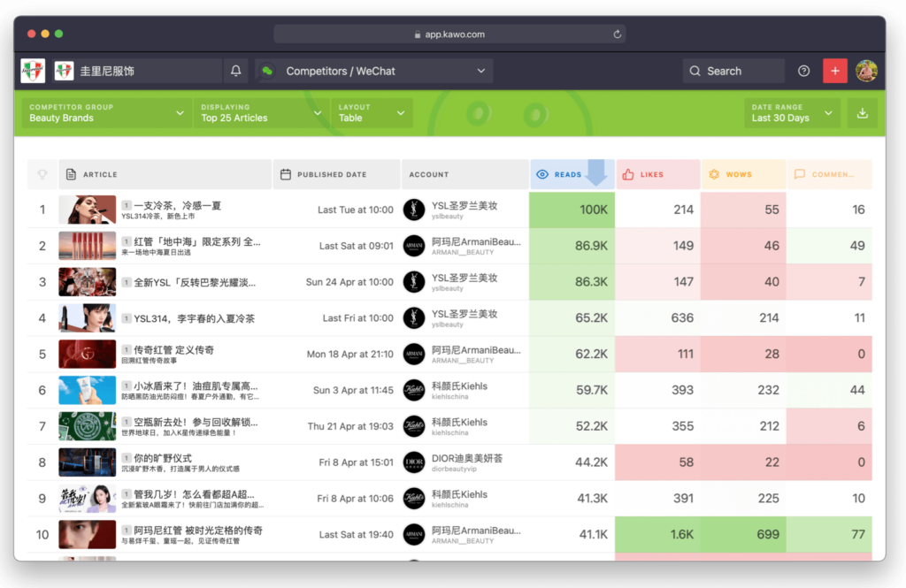This screenshot has width=906, height=588.
Task: Click the Article column header
Action: pos(165,174)
